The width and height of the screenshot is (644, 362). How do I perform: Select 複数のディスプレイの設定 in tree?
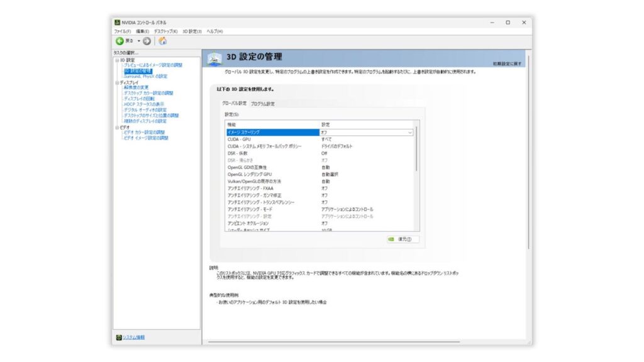[x=145, y=121]
